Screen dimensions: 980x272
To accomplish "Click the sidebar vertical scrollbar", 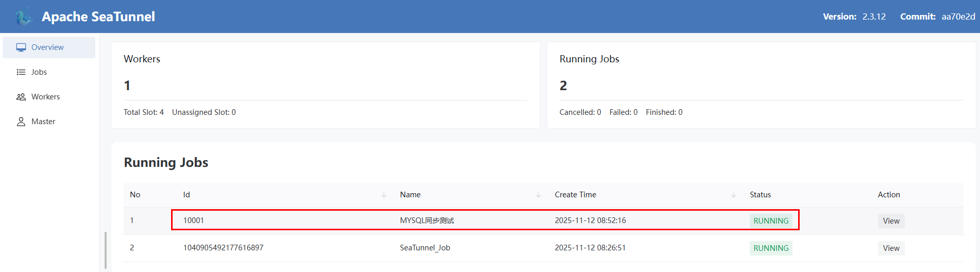I will coord(106,250).
